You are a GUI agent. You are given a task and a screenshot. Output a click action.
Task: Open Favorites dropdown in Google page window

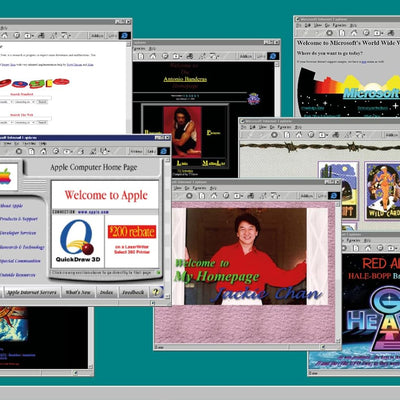pyautogui.click(x=29, y=35)
